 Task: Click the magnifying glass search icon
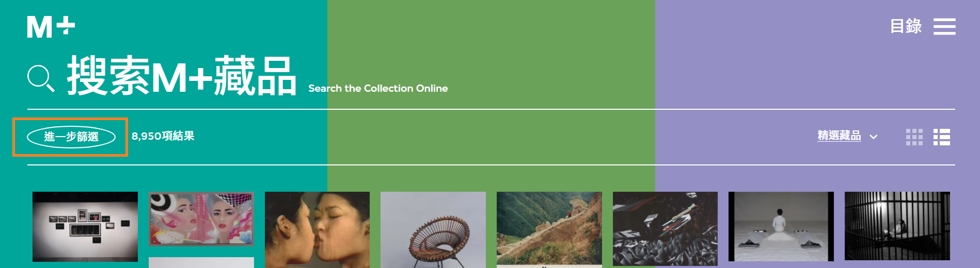tap(41, 78)
